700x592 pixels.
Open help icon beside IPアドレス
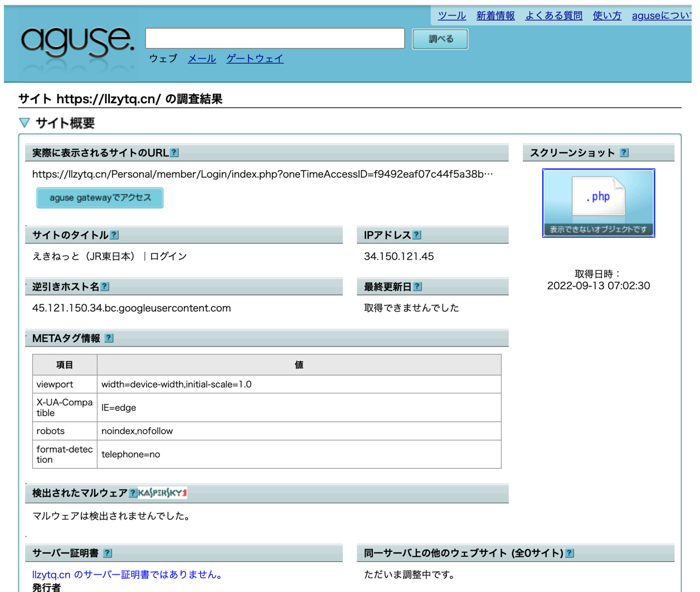[417, 235]
